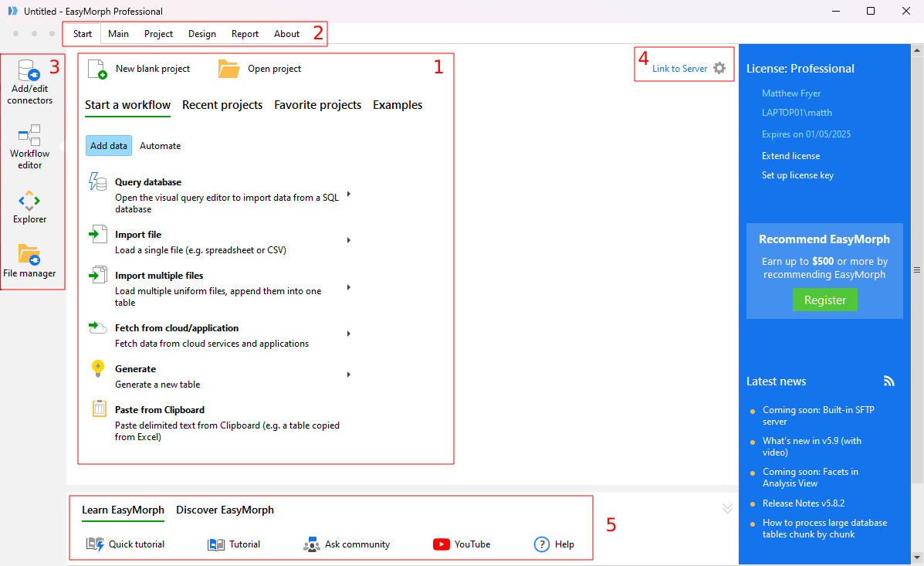Select the Learn EasyMorph tab

(x=124, y=510)
